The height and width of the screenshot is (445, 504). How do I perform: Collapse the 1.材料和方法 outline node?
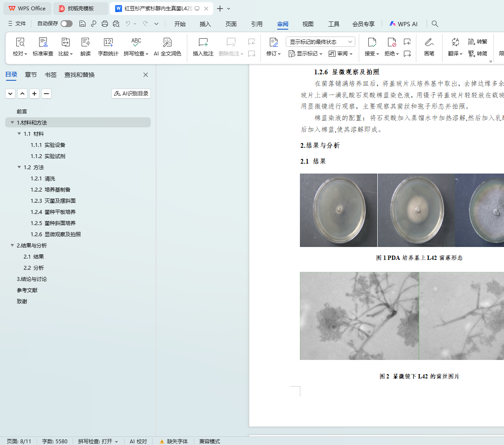coord(12,123)
